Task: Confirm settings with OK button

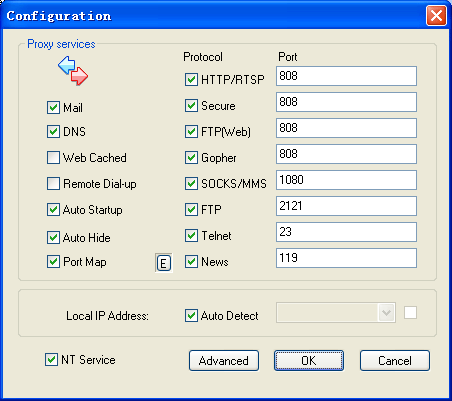Action: coord(309,360)
